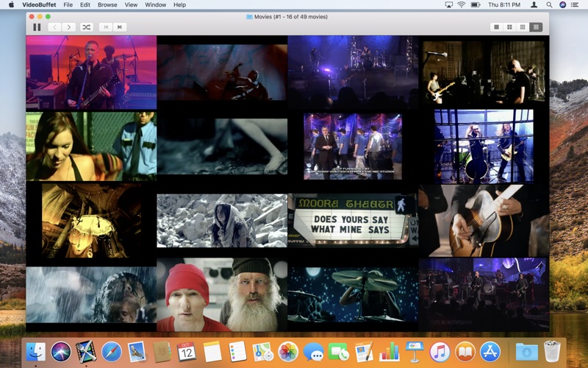This screenshot has width=588, height=368.
Task: Skip to the next set of movies
Action: click(120, 27)
